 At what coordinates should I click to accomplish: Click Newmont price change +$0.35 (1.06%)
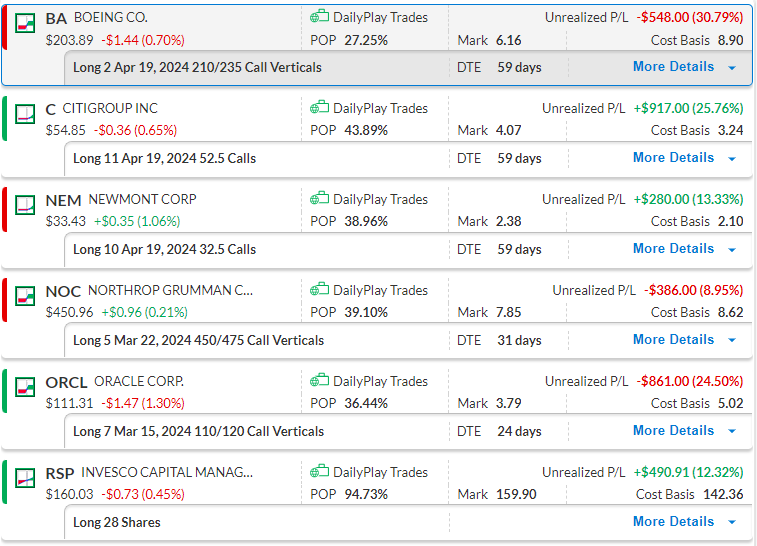137,222
